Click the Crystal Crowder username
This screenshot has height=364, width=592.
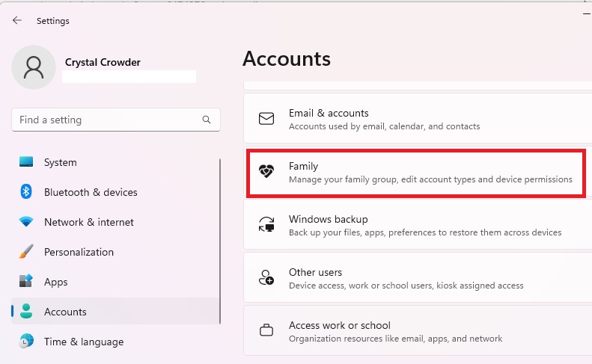click(103, 62)
